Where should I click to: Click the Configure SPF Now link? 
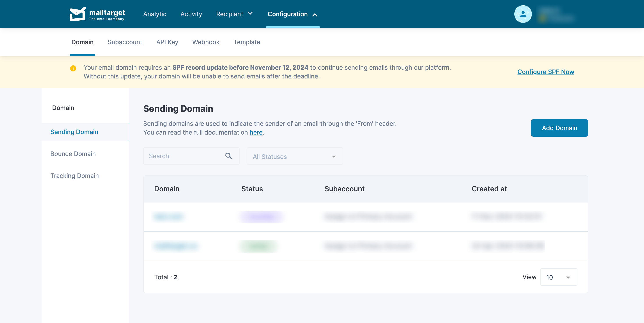(545, 72)
